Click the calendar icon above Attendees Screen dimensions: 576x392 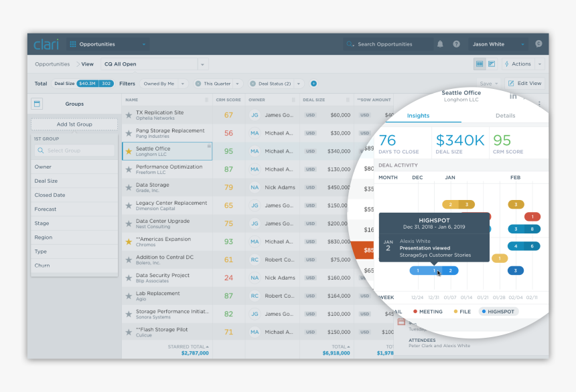tap(401, 322)
